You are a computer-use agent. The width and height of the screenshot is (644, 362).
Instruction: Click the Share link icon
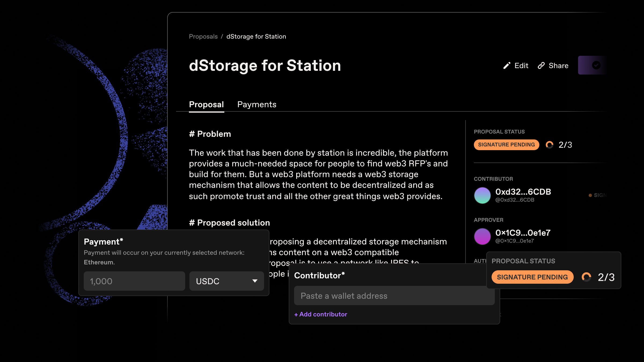[x=541, y=66]
